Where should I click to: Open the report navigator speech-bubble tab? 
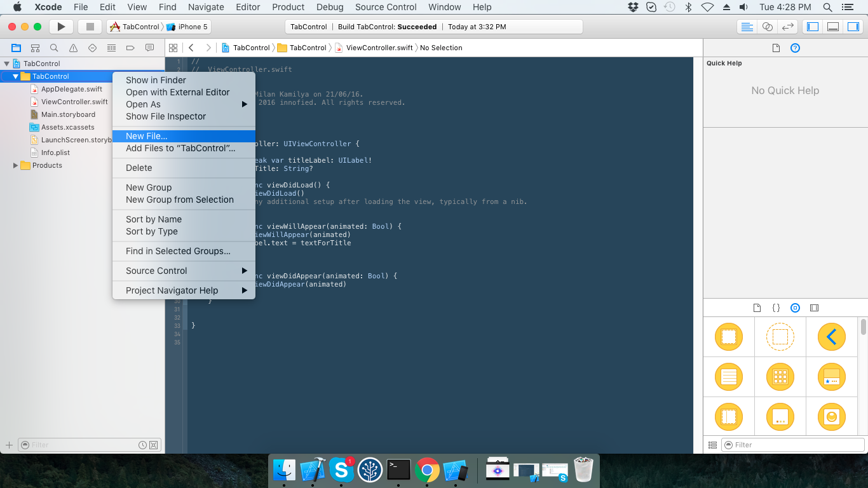click(x=149, y=48)
